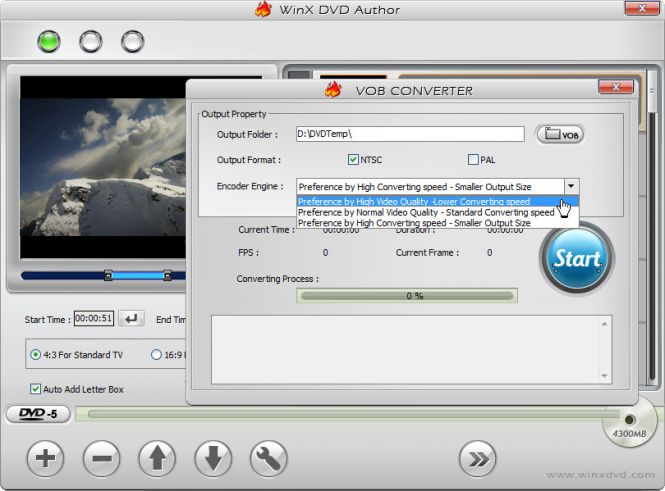Collapse the Encoder Engine dropdown arrow
The image size is (665, 491).
(570, 186)
